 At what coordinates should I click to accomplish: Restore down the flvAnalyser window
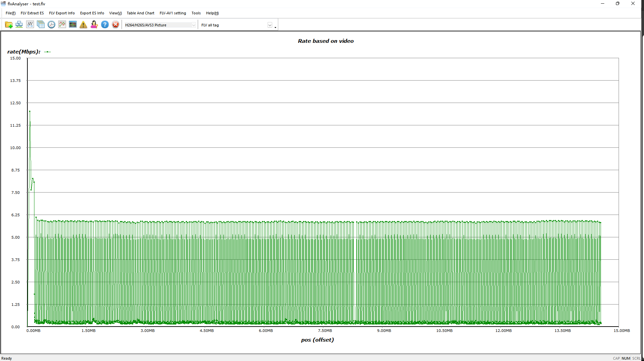[x=618, y=4]
